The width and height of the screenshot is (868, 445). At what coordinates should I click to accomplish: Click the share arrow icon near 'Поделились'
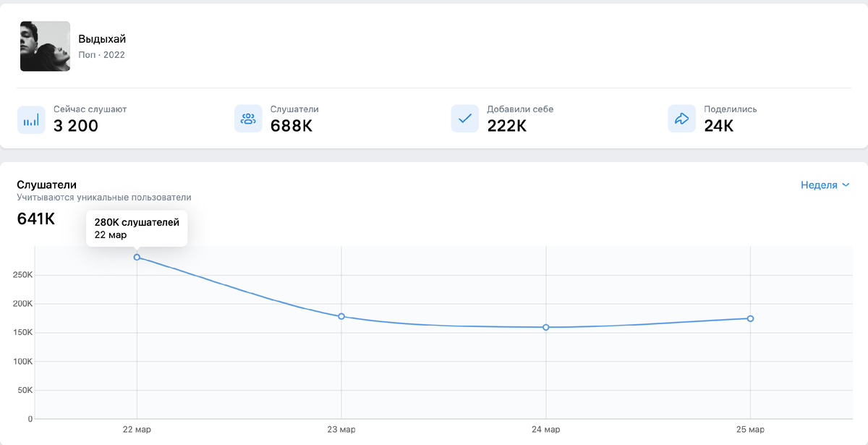(681, 119)
